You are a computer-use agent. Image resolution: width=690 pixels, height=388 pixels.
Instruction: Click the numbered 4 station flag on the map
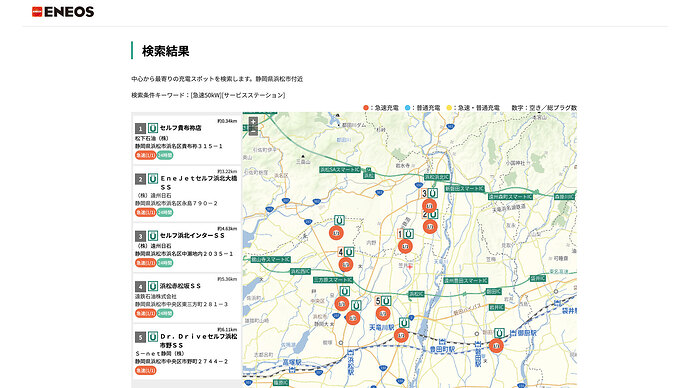346,252
